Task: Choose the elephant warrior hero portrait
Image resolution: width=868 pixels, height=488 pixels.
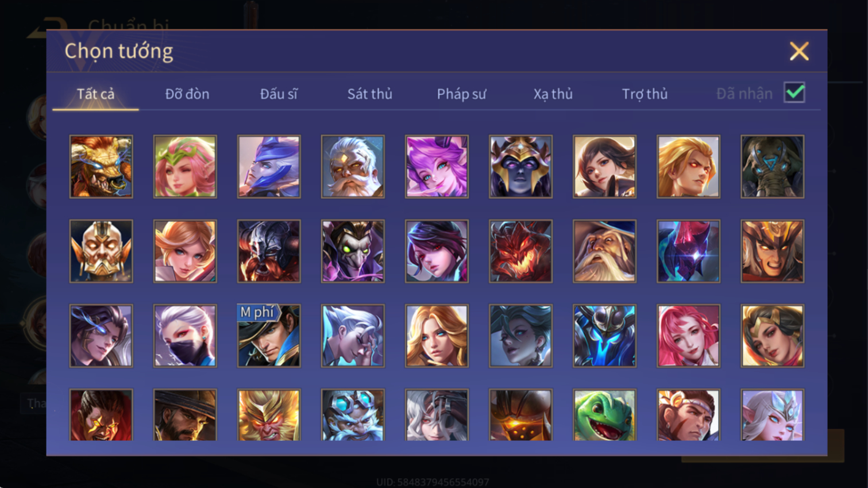Action: tap(772, 167)
